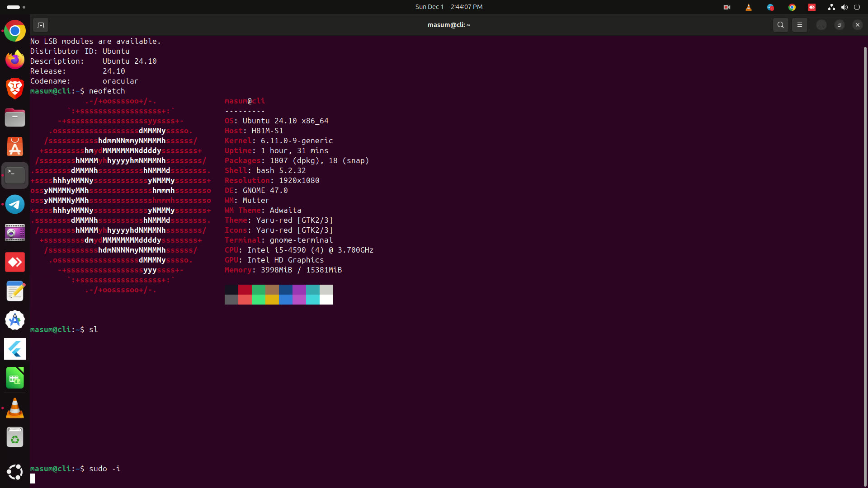The height and width of the screenshot is (488, 868).
Task: Click the new terminal tab icon
Action: click(41, 25)
